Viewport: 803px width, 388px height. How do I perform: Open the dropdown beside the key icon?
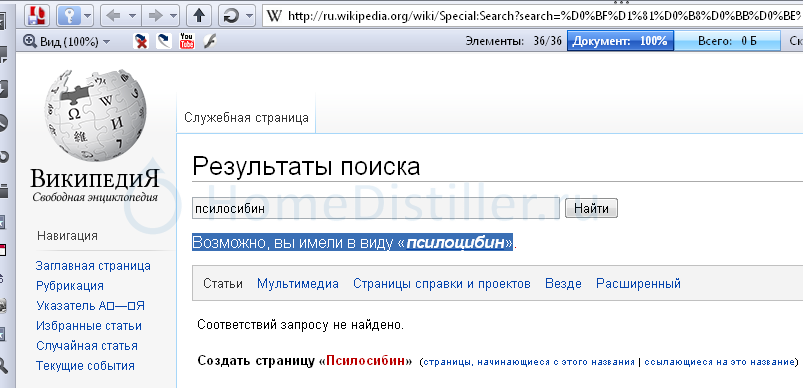(88, 16)
